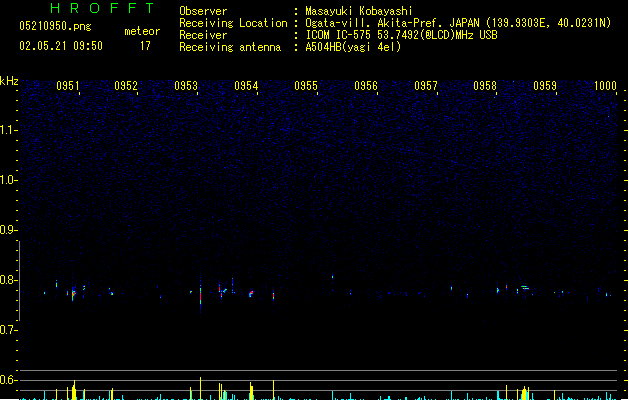Click the 0.6 kHz frequency label
The height and width of the screenshot is (400, 629).
[x=8, y=380]
